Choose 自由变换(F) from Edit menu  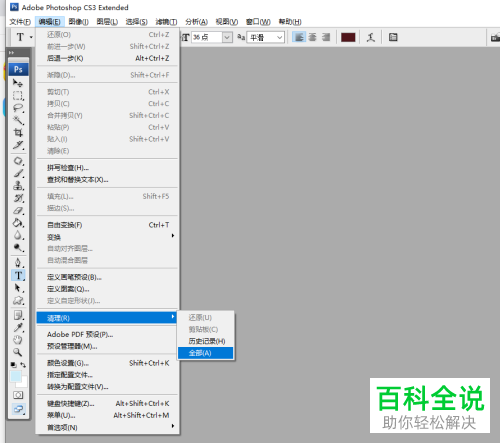[107, 225]
